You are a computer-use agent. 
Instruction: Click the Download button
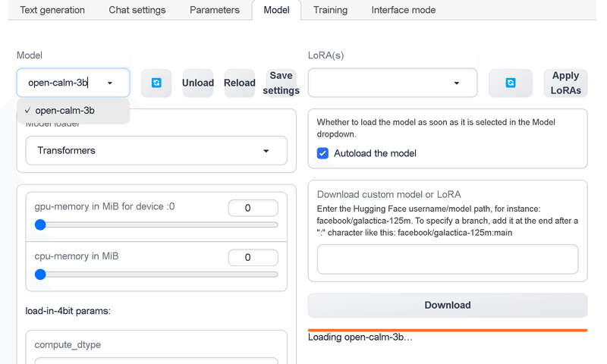point(448,305)
